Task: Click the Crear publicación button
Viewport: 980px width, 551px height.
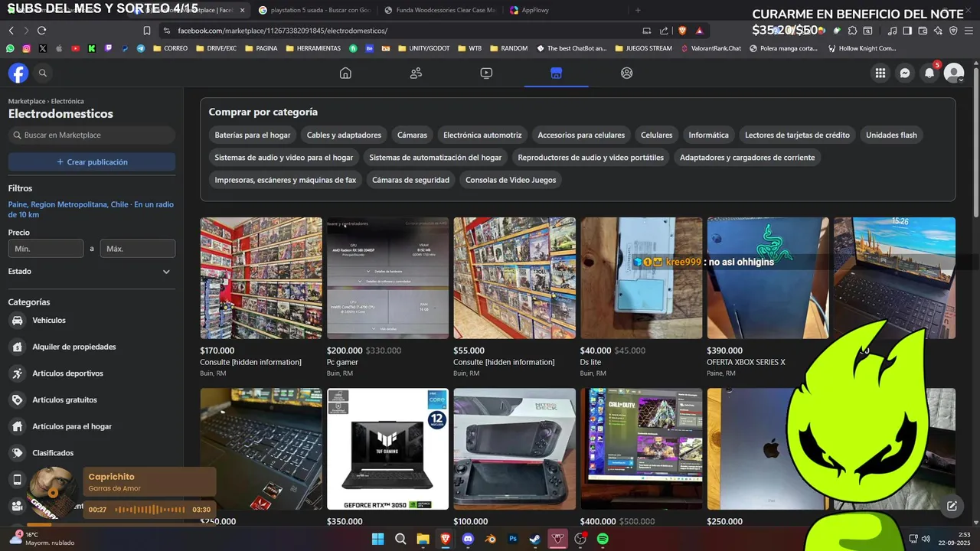Action: (x=92, y=162)
